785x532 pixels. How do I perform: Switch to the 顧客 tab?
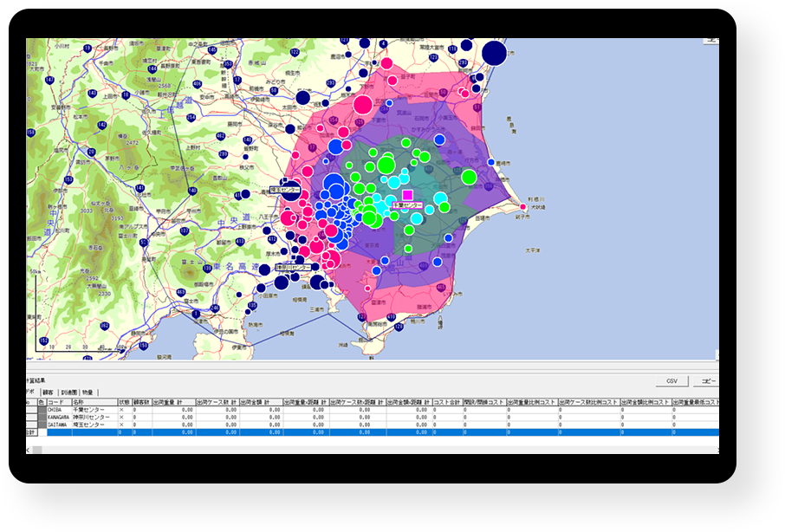point(48,393)
